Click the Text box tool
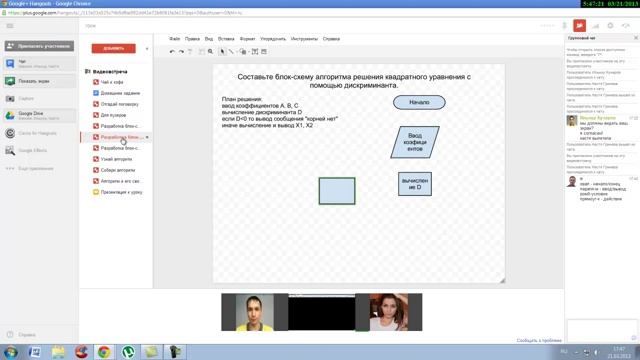640x360 pixels. coord(255,52)
